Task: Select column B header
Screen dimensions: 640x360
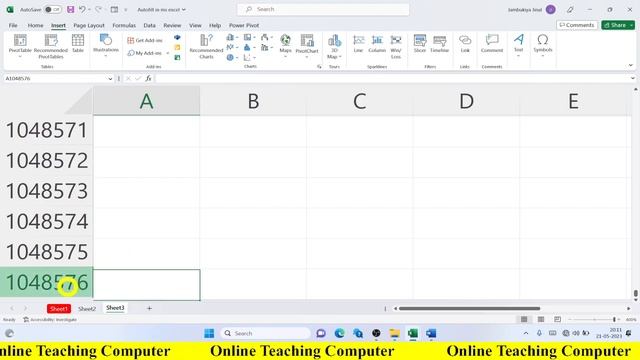Action: pyautogui.click(x=253, y=101)
